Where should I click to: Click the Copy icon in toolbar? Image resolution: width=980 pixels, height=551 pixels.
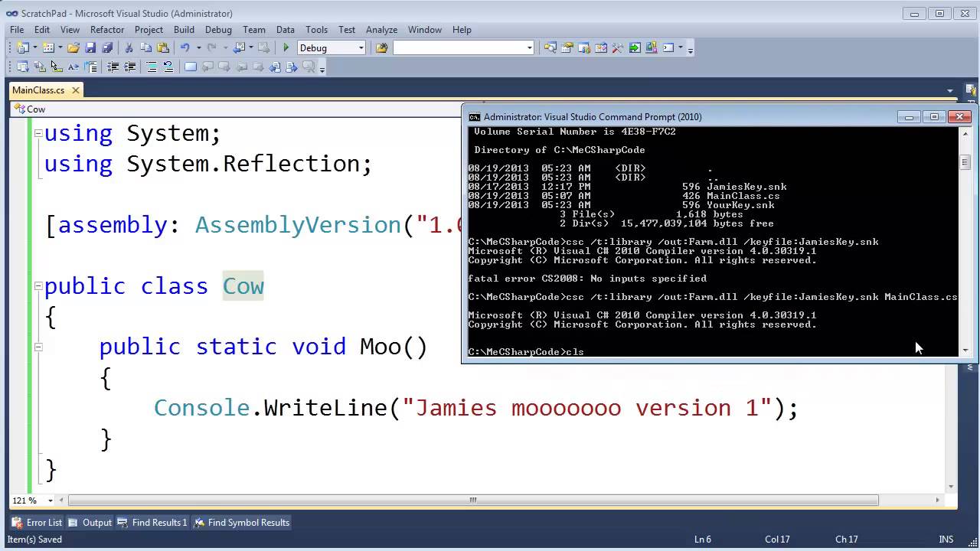click(x=145, y=47)
